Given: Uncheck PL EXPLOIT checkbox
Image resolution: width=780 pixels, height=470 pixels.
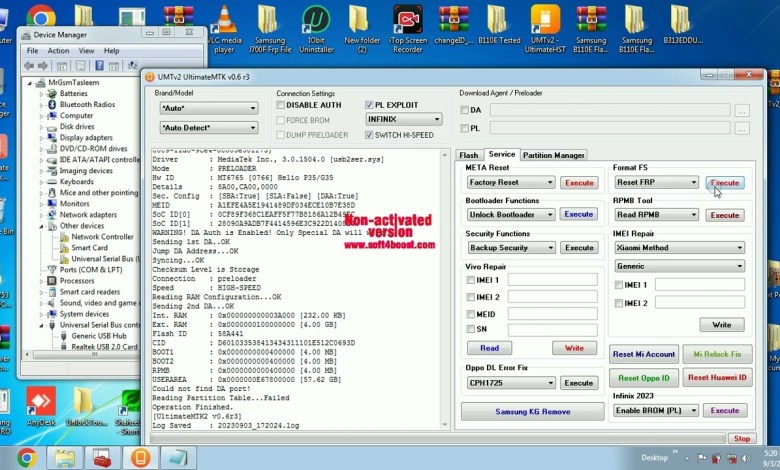Looking at the screenshot, I should (369, 105).
